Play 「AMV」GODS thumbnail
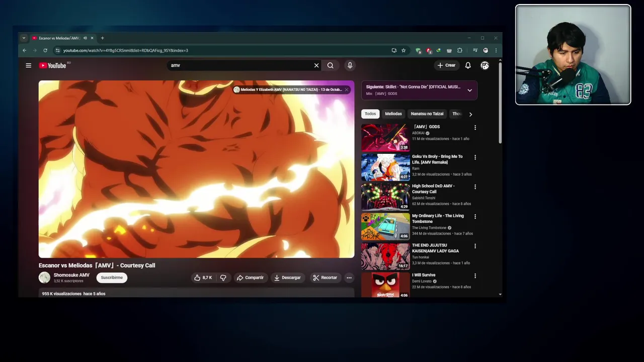 385,137
